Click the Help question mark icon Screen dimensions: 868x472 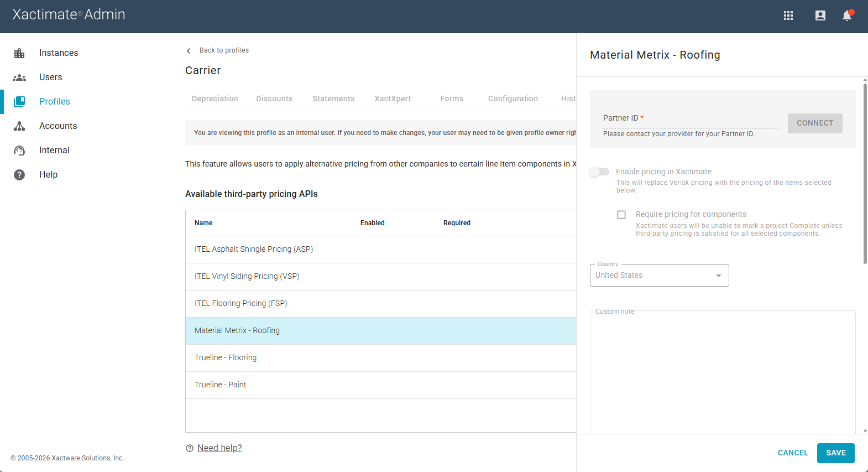coord(19,175)
